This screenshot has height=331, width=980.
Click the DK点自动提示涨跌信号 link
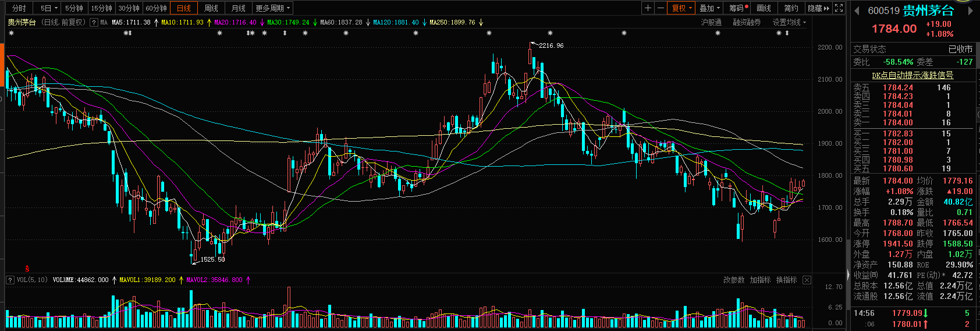click(912, 75)
